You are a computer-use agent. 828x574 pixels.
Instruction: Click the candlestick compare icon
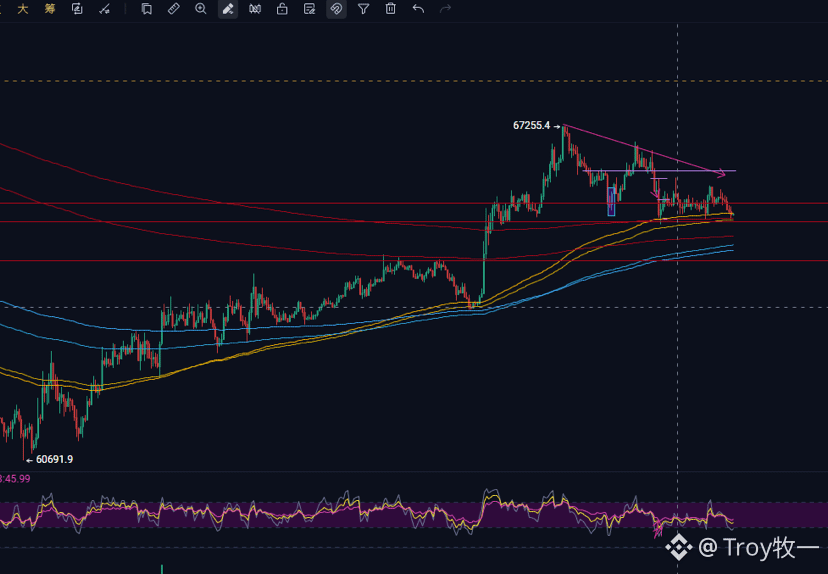tap(255, 8)
